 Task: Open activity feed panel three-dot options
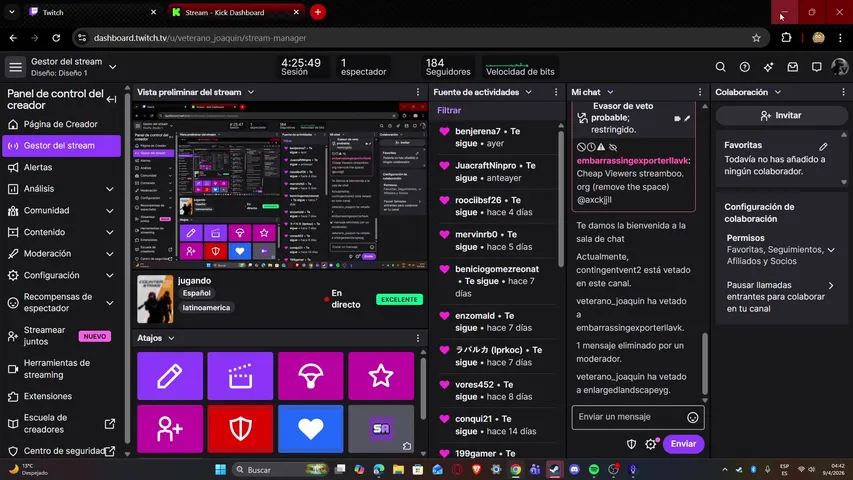click(x=555, y=93)
